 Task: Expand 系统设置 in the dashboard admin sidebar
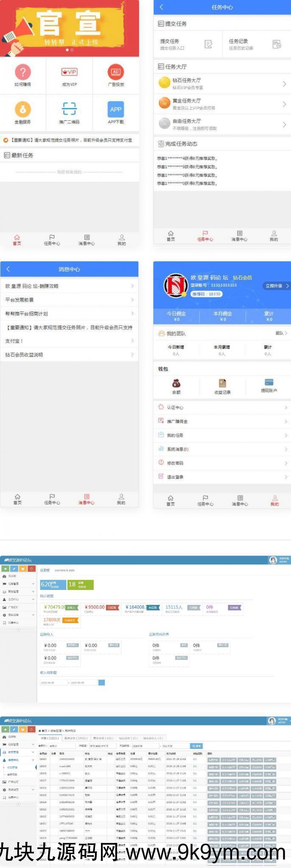click(18, 615)
